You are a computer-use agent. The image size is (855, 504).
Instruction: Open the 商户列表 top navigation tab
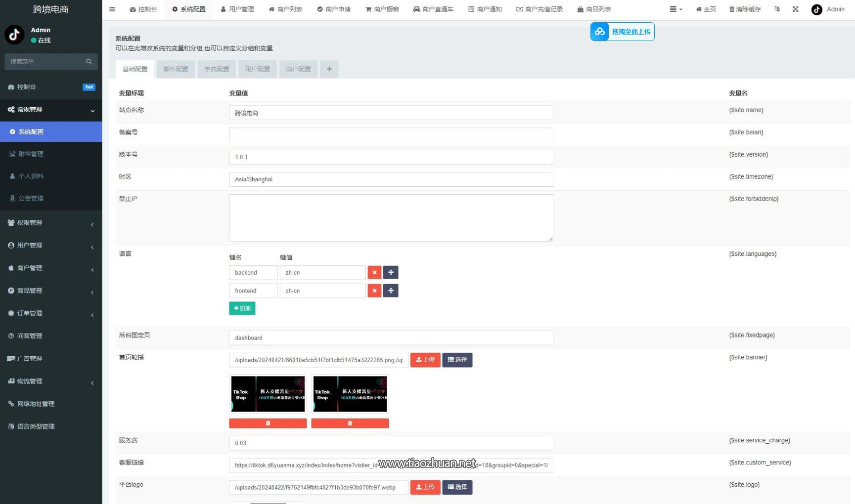pyautogui.click(x=285, y=9)
